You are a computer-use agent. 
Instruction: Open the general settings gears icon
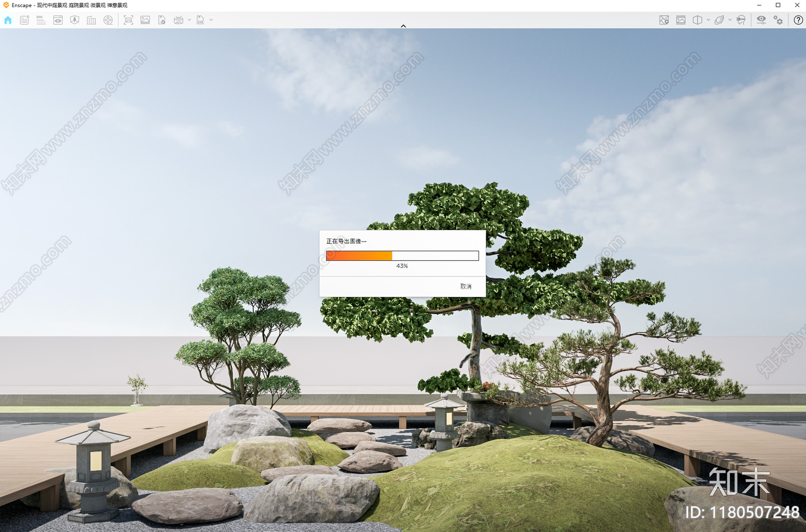[778, 20]
